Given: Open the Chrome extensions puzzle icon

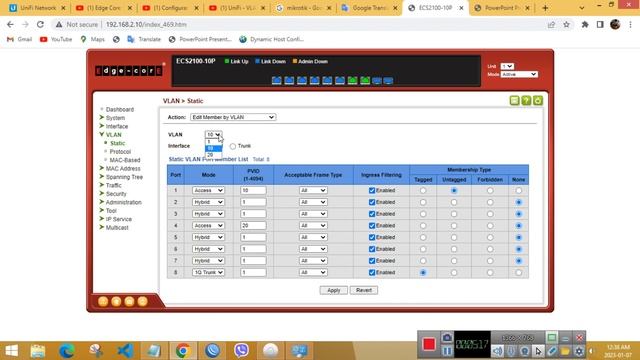Looking at the screenshot, I should click(585, 24).
